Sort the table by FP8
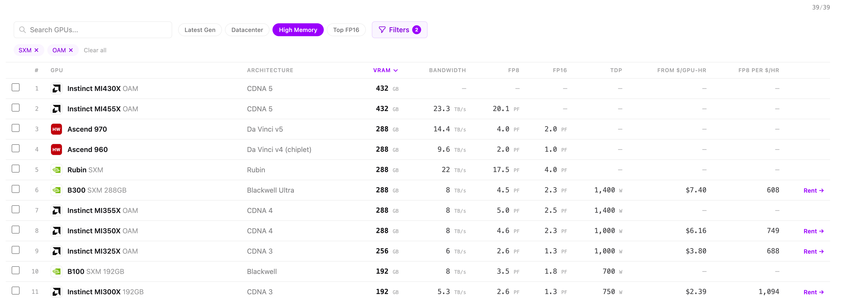Image resolution: width=868 pixels, height=298 pixels. click(514, 70)
